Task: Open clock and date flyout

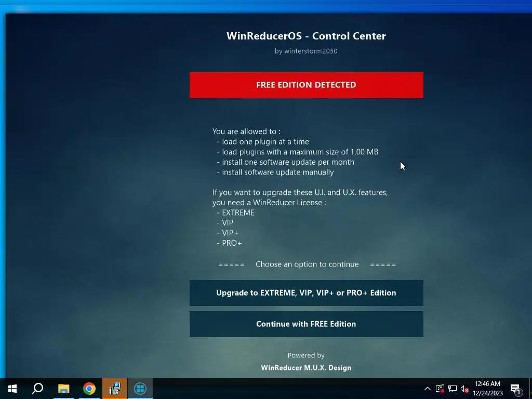Action: pos(487,389)
